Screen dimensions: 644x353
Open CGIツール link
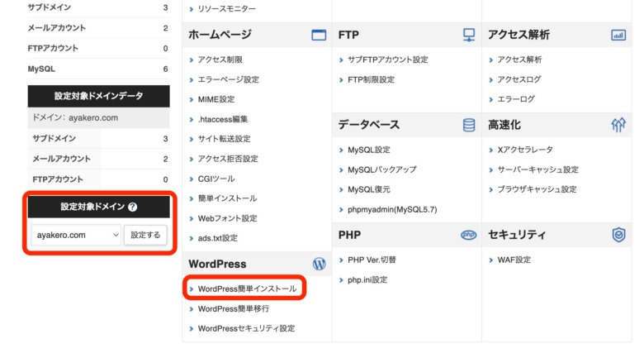coord(216,179)
